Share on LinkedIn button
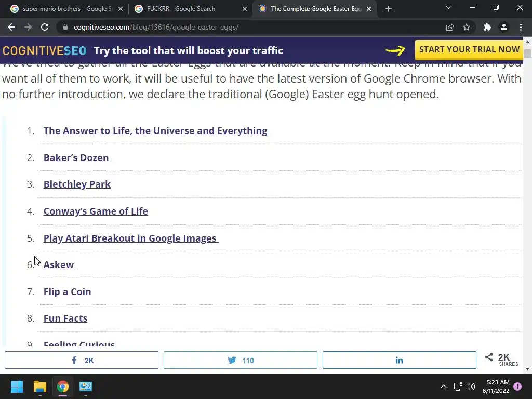Screen dimensions: 532x399 [400, 360]
